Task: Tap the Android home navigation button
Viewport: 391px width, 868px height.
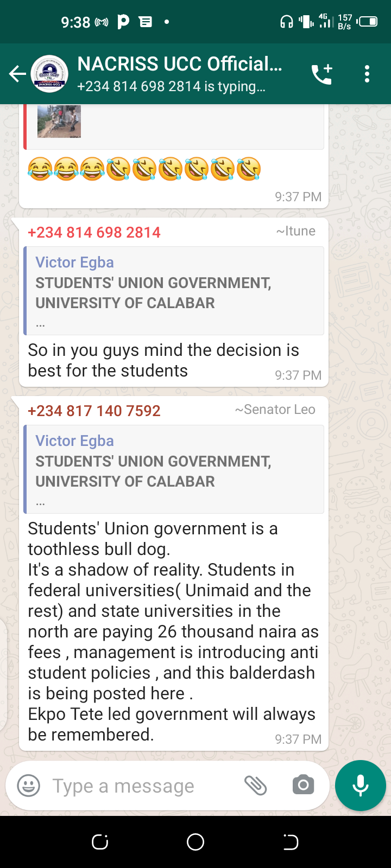Action: click(x=195, y=842)
